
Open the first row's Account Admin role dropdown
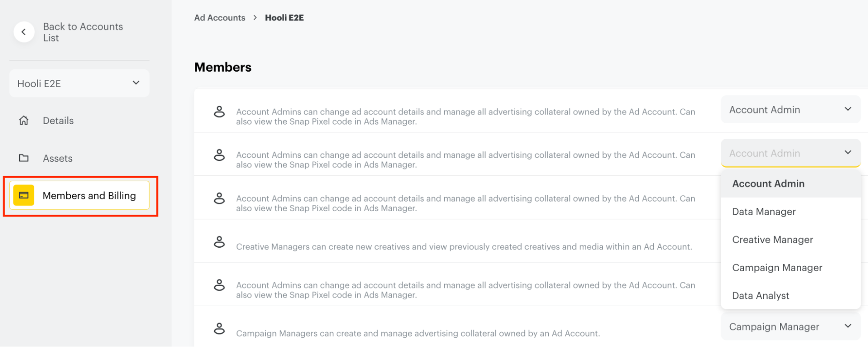coord(790,109)
